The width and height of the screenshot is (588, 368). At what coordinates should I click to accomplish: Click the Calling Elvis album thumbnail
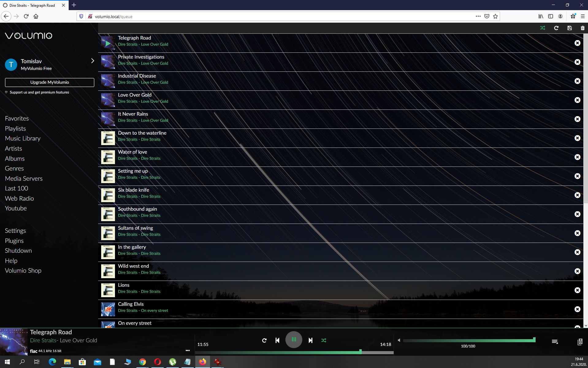(108, 309)
